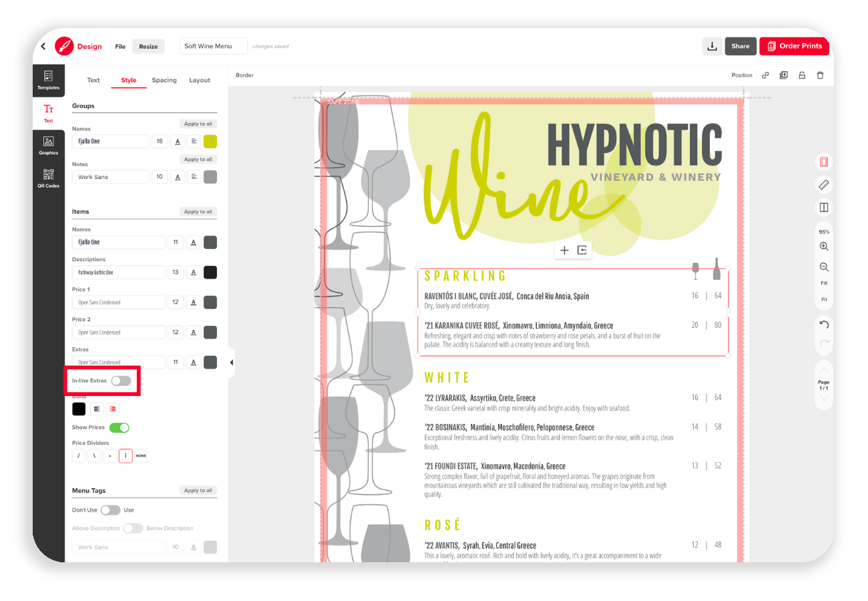Open Groups Names font dropdown Fjalla One

point(110,141)
